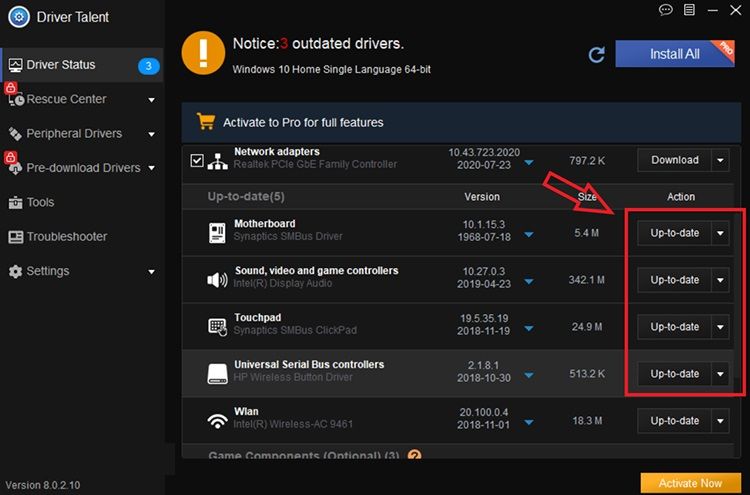Expand version list for Intel Display Audio

click(529, 281)
